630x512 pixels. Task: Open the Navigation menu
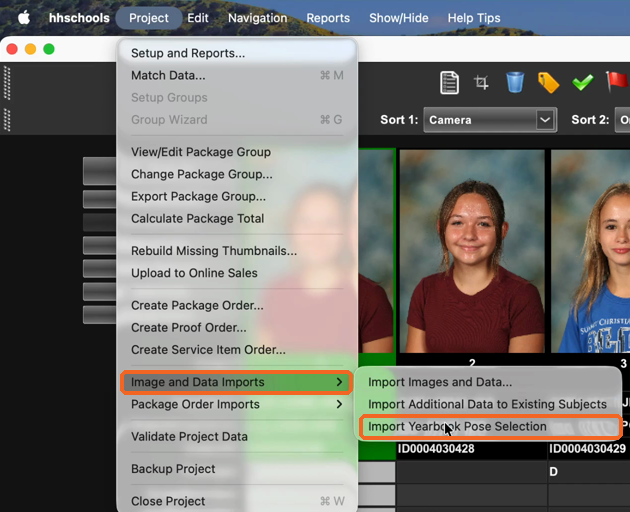[x=258, y=18]
